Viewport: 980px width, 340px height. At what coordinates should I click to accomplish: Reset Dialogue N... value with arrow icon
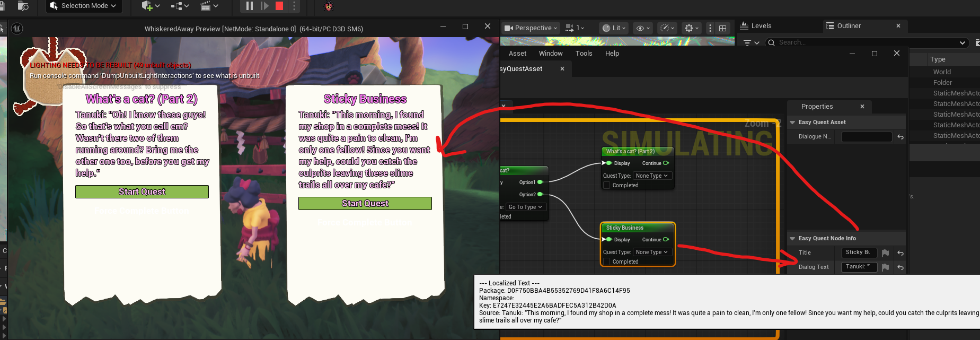900,137
